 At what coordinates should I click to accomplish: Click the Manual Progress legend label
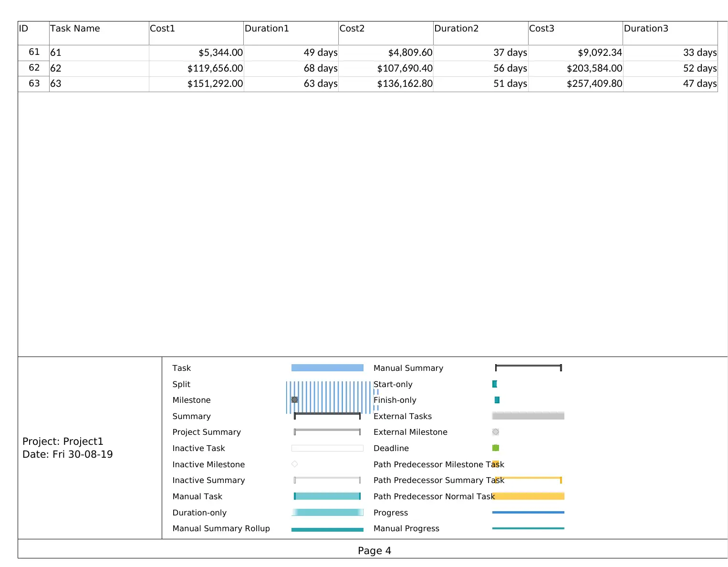(x=406, y=528)
